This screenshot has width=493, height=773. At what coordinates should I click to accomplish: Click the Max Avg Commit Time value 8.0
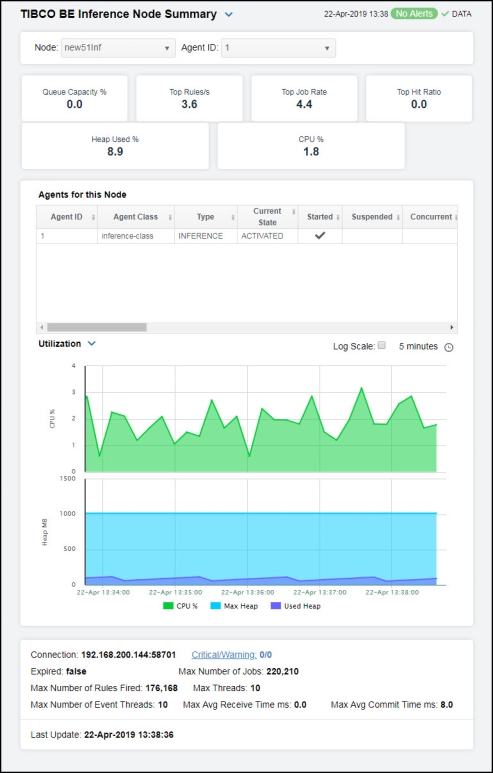pos(447,705)
